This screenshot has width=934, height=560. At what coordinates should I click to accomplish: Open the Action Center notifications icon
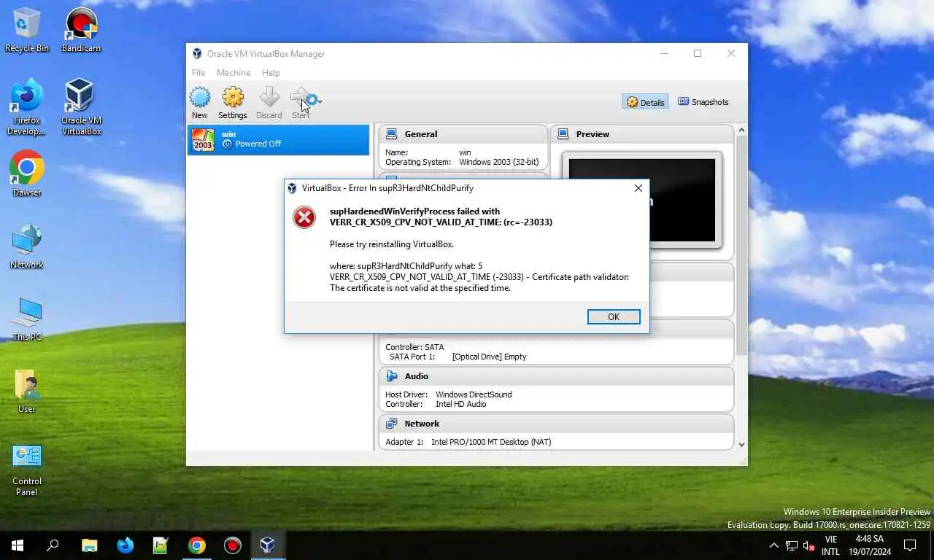coord(910,545)
